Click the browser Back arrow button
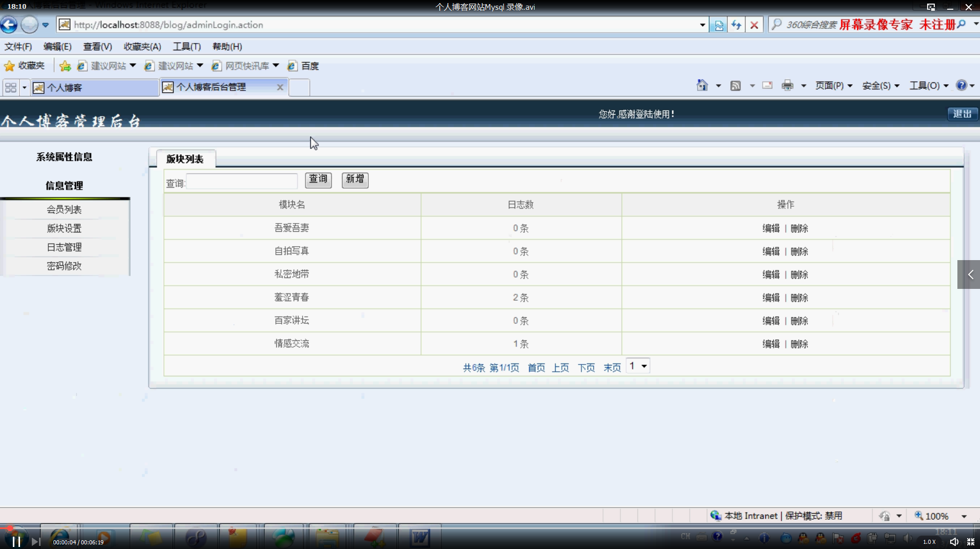Image resolution: width=980 pixels, height=549 pixels. pos(9,24)
